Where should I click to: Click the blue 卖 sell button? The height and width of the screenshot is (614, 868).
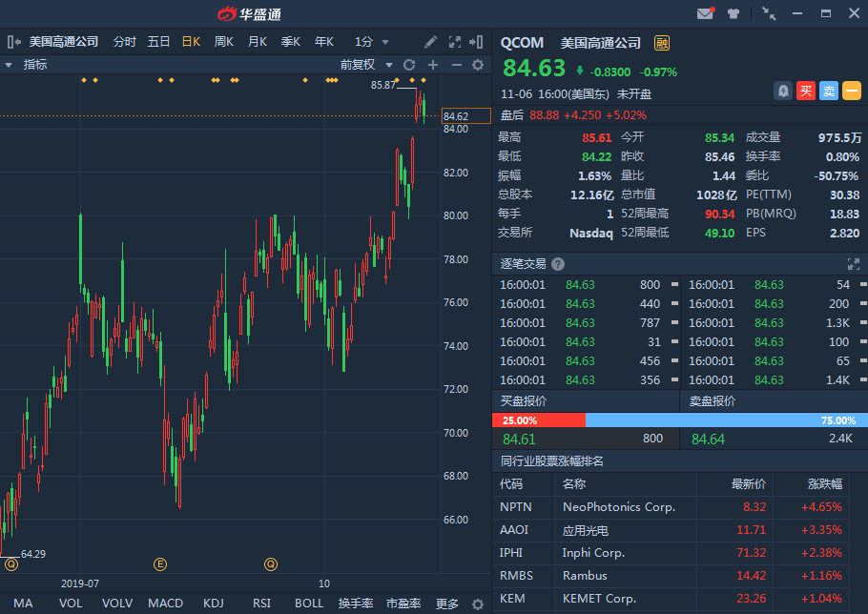point(829,91)
